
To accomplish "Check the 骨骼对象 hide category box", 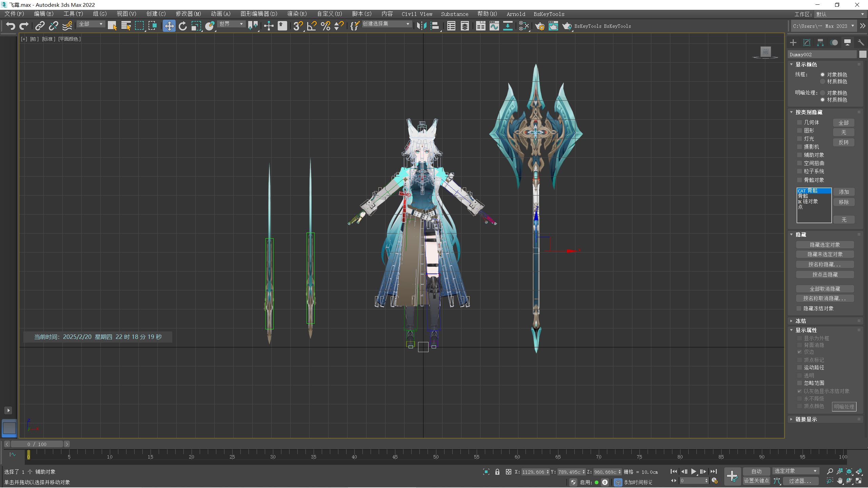I will tap(800, 180).
